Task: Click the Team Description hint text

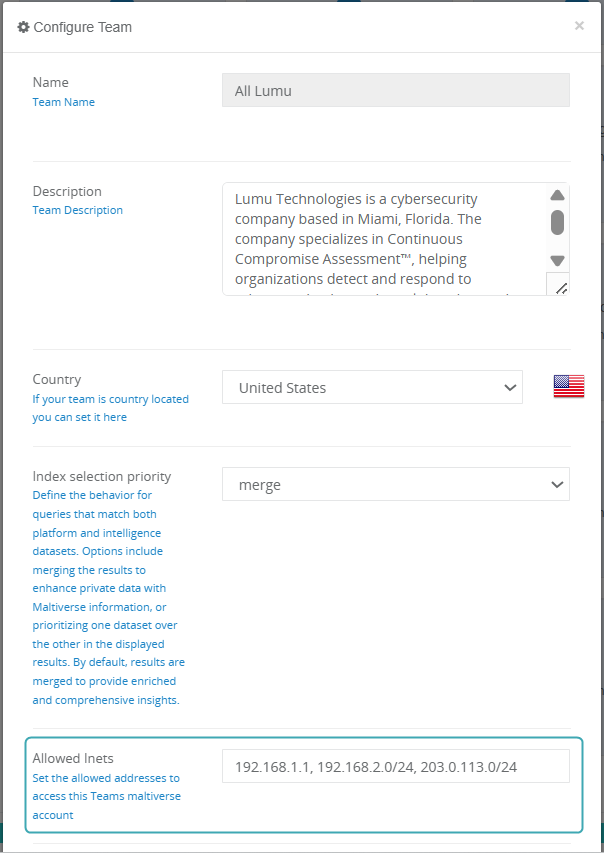Action: (x=78, y=211)
